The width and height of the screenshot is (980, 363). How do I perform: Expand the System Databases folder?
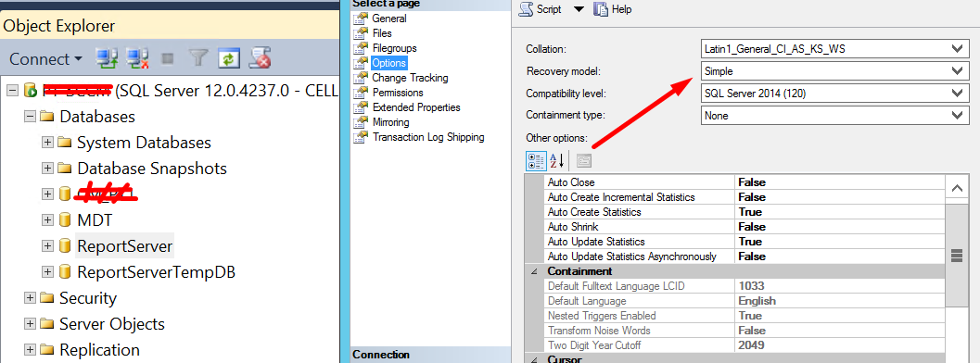point(47,143)
